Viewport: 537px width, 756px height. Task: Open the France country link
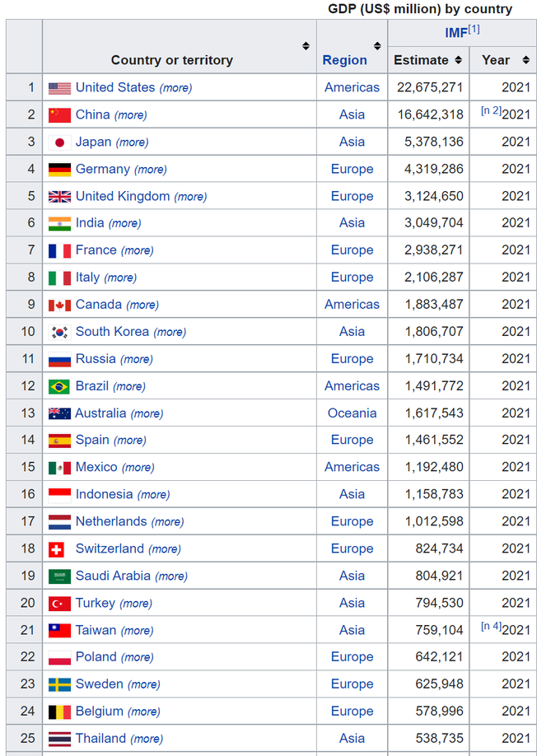pos(96,250)
